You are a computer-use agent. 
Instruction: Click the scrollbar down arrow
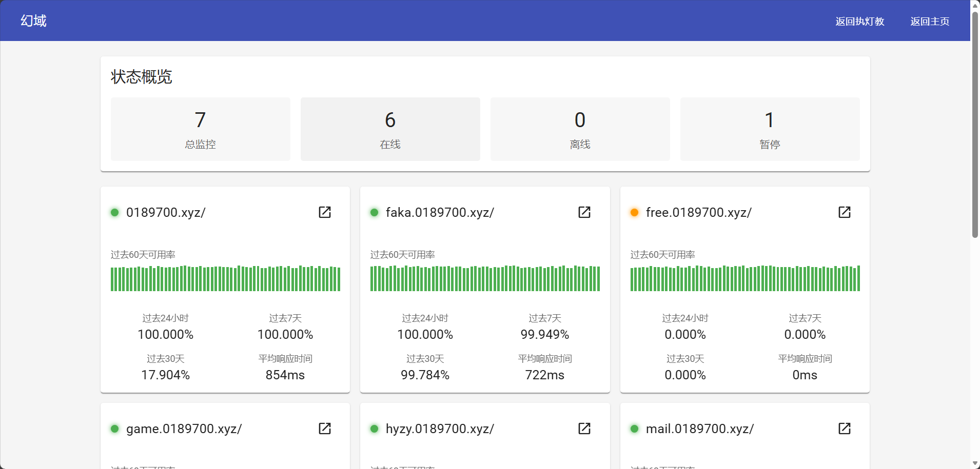pos(975,463)
